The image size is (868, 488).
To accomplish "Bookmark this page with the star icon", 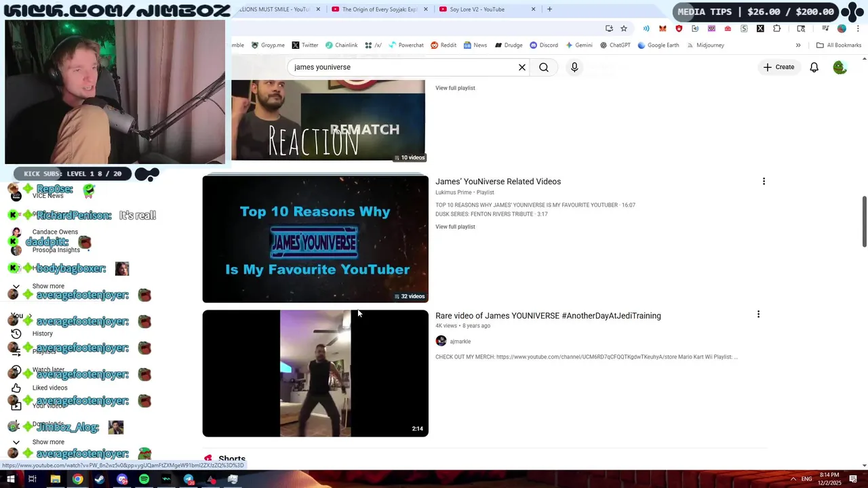I will click(x=624, y=28).
